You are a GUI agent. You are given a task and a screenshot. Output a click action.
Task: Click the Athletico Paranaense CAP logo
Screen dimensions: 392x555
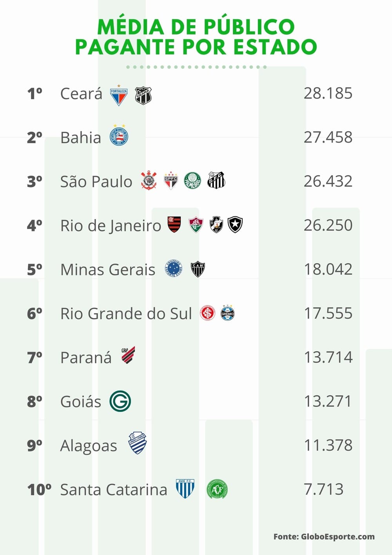click(128, 355)
